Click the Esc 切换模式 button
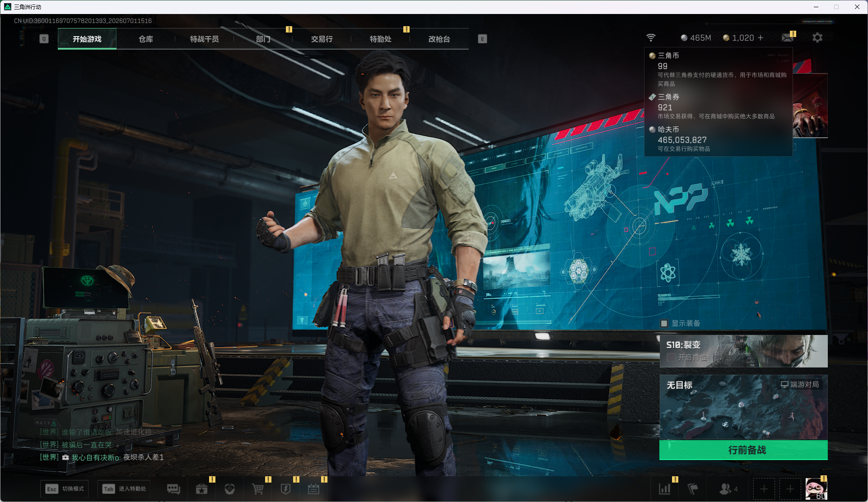The image size is (868, 502). tap(65, 489)
